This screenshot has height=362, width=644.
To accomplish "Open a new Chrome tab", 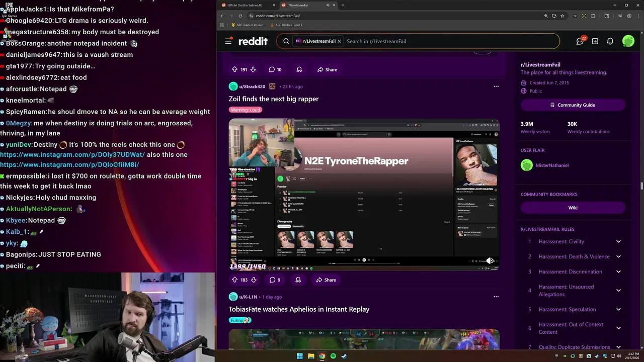I will [x=343, y=5].
